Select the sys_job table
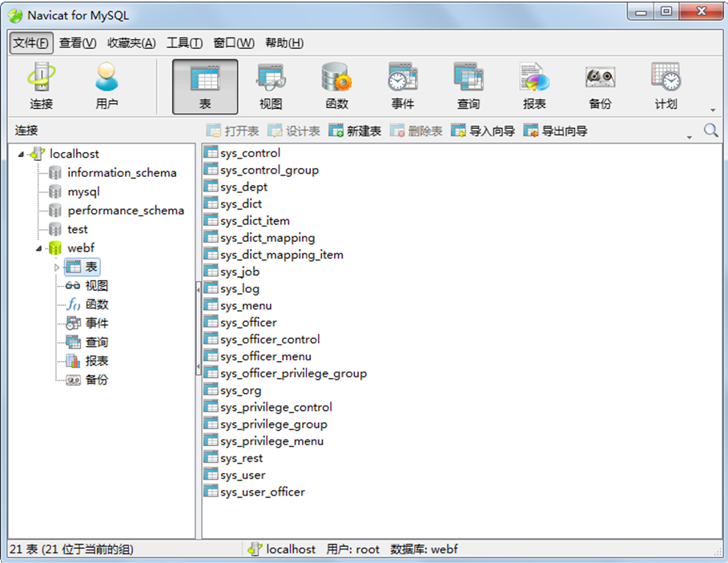 point(231,271)
